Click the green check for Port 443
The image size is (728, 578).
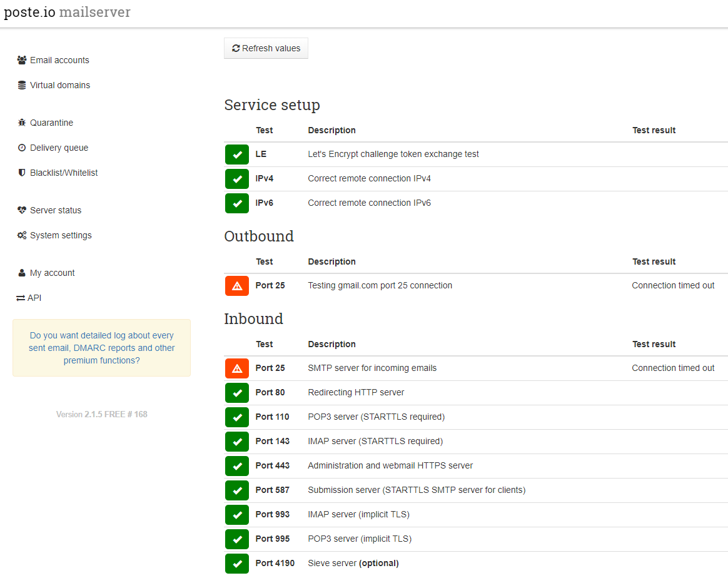(237, 466)
